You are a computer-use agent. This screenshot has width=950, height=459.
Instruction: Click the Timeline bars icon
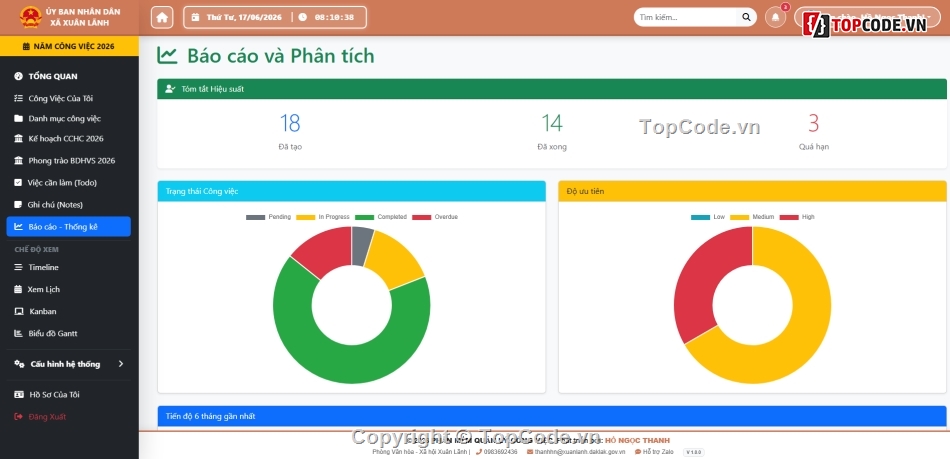pos(18,267)
